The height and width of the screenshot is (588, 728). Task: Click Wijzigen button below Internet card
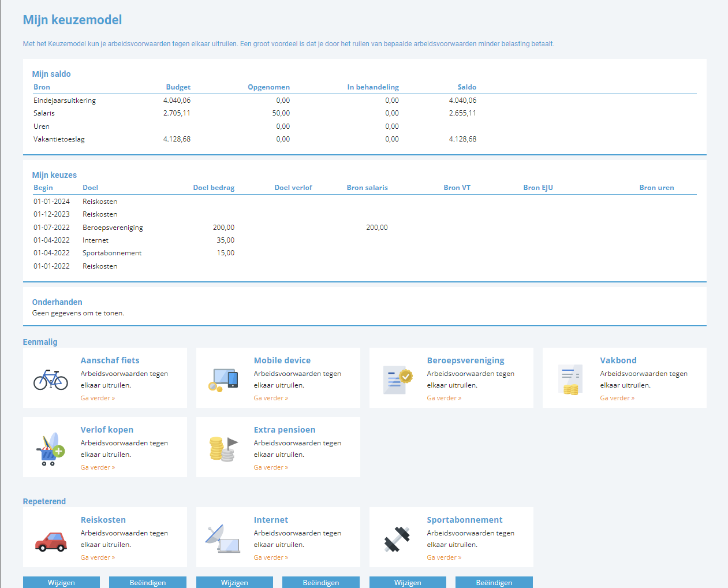(x=234, y=582)
